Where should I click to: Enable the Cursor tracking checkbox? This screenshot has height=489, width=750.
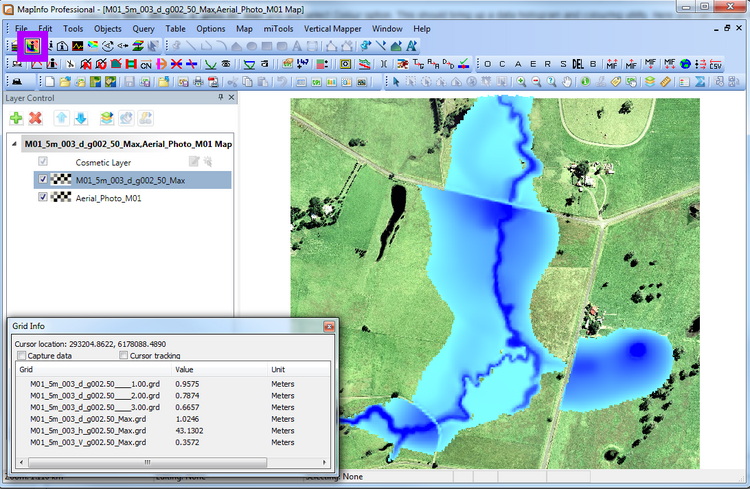tap(124, 355)
